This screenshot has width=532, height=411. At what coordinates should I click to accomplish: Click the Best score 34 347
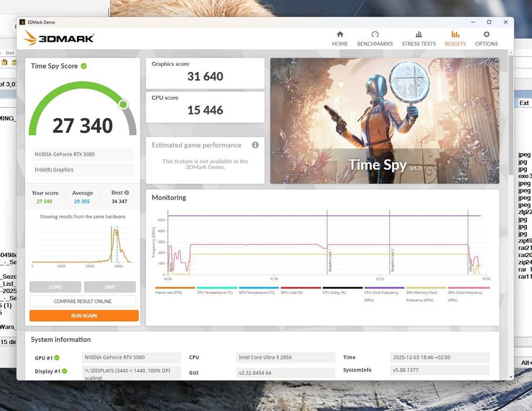point(119,201)
